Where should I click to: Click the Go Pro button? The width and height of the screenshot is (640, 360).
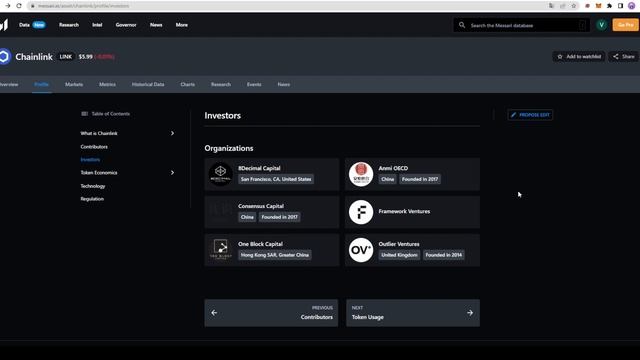(625, 25)
